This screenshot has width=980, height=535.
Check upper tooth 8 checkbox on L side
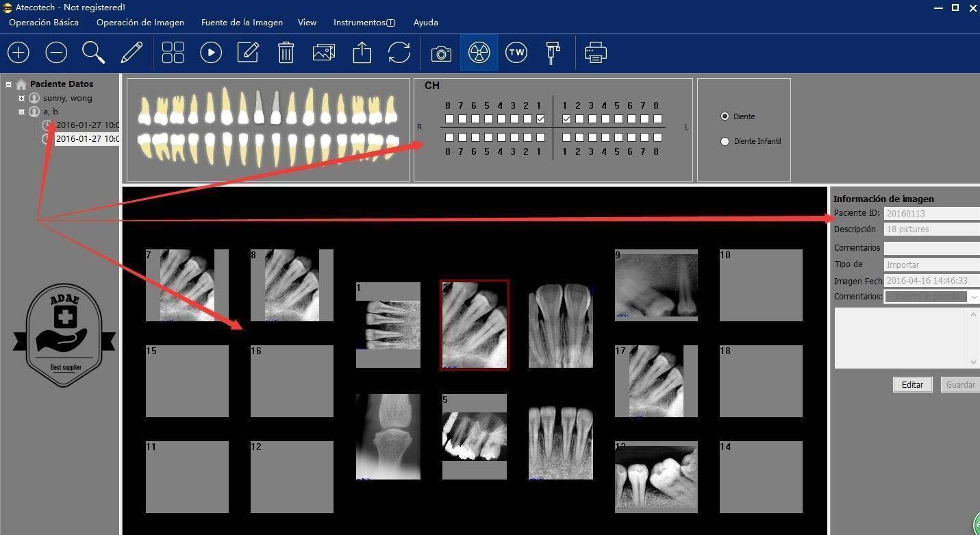pyautogui.click(x=657, y=119)
